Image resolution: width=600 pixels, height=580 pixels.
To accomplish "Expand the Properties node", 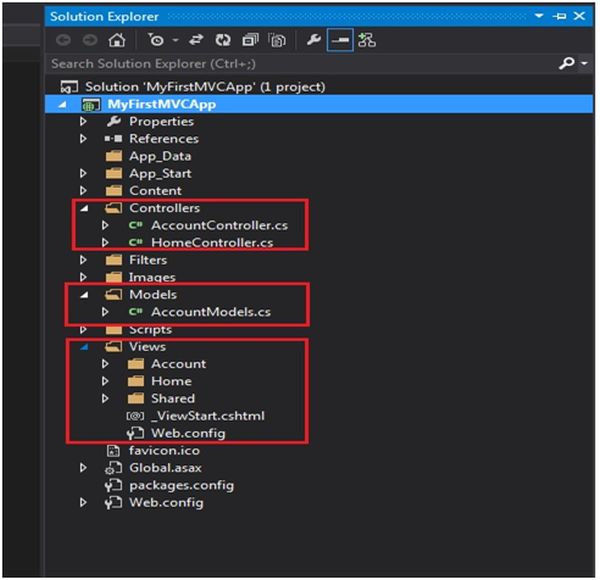I will click(83, 121).
